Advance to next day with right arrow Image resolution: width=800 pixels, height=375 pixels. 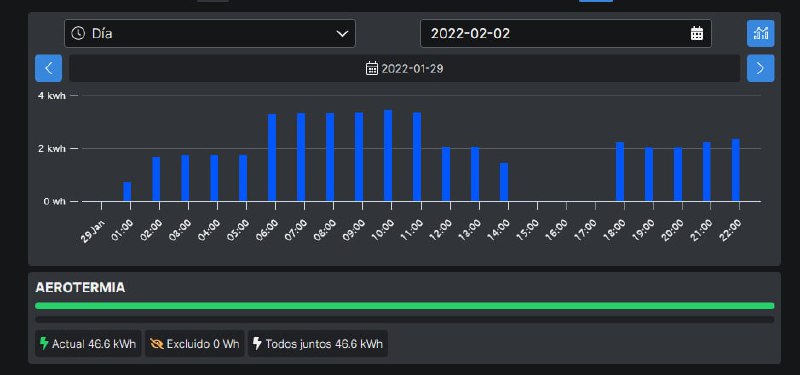760,68
